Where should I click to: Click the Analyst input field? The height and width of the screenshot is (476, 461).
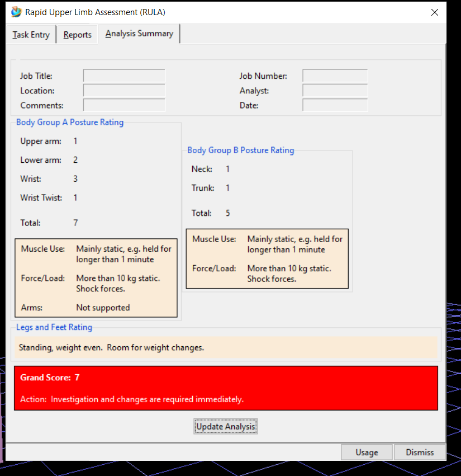click(x=335, y=91)
